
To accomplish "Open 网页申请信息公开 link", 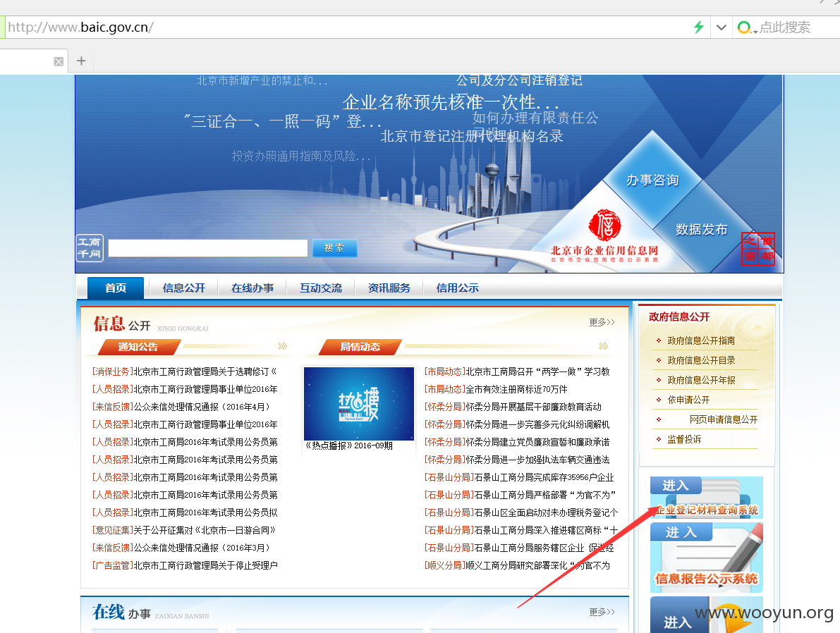I will coord(723,420).
